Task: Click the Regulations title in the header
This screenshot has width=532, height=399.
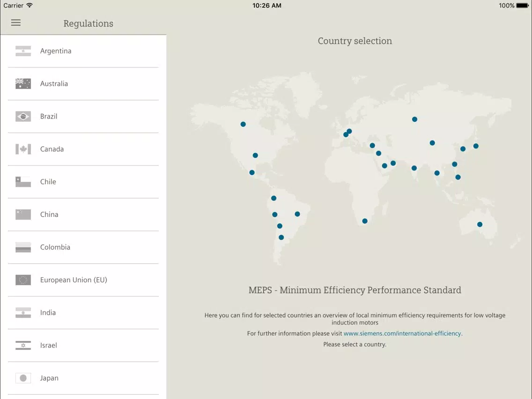Action: pos(88,23)
